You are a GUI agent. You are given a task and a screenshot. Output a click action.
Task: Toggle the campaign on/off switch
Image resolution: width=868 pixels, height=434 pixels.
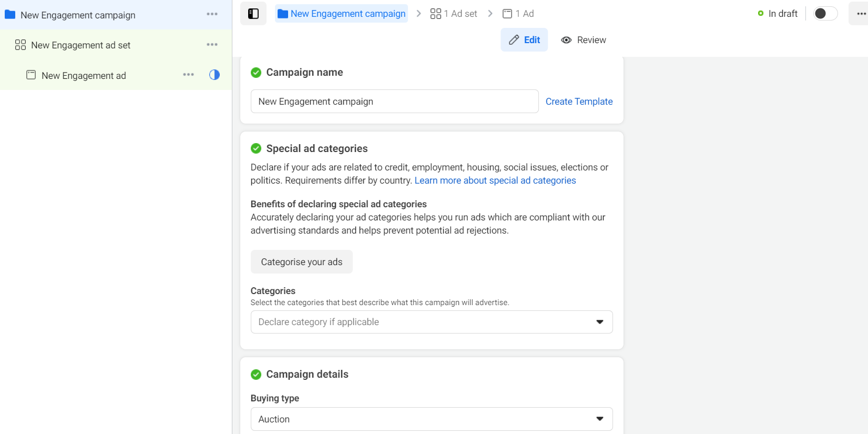click(825, 14)
